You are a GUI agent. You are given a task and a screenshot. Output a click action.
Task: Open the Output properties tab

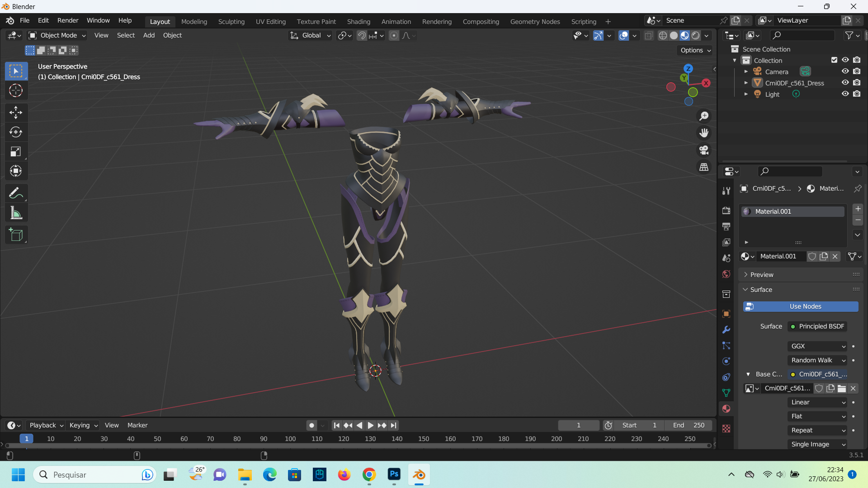pos(726,226)
